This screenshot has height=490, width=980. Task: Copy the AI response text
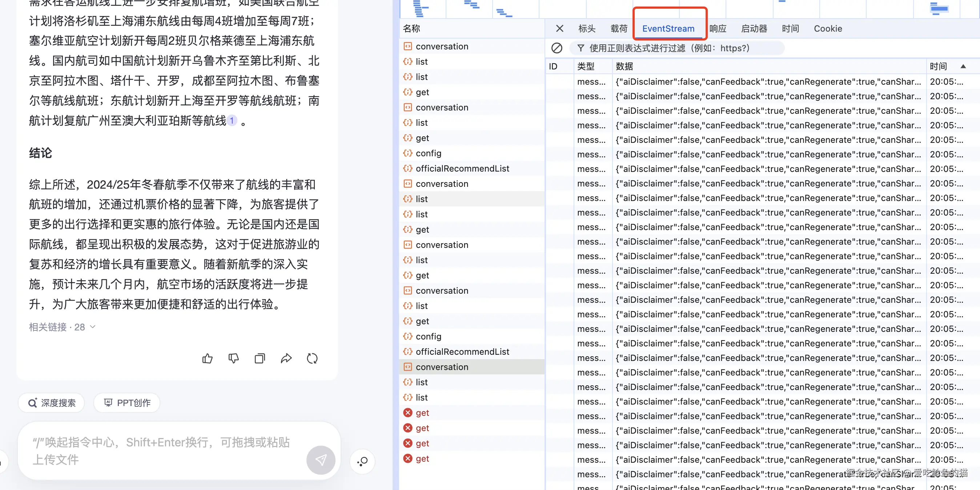pos(260,358)
